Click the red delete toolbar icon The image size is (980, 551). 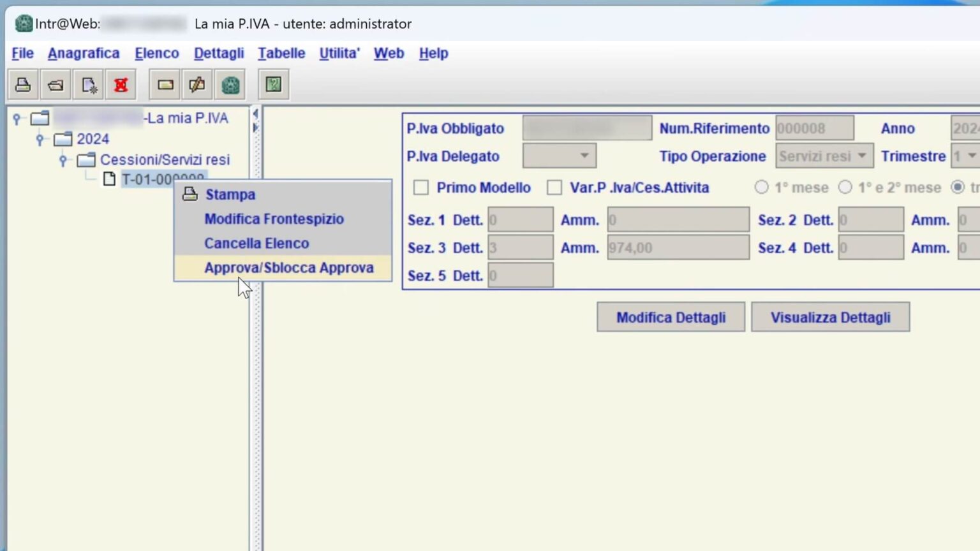point(121,85)
